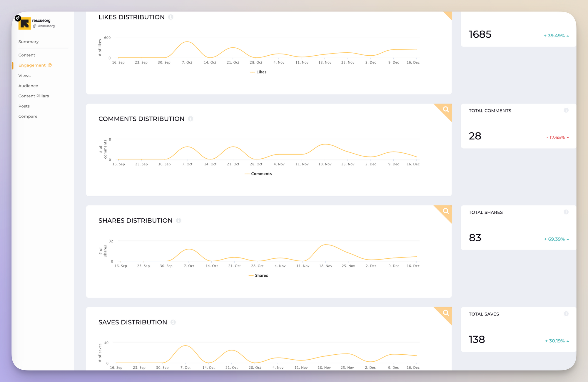Click the SHARES DISTRIBUTION heading
The height and width of the screenshot is (382, 588).
coord(136,221)
